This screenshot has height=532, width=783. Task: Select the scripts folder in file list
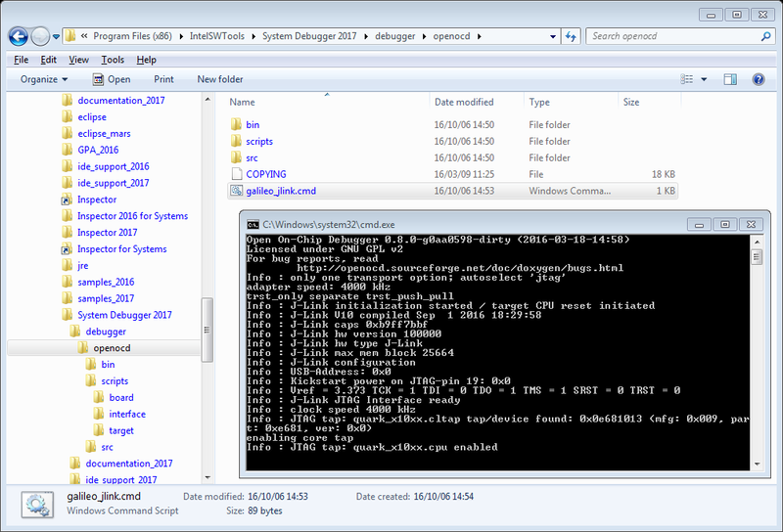point(259,141)
